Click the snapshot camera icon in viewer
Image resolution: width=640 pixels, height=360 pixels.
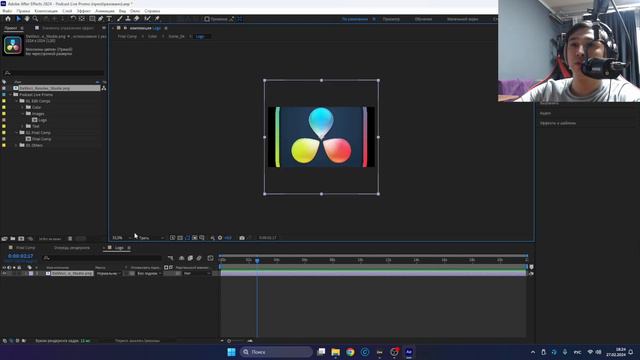click(x=242, y=238)
